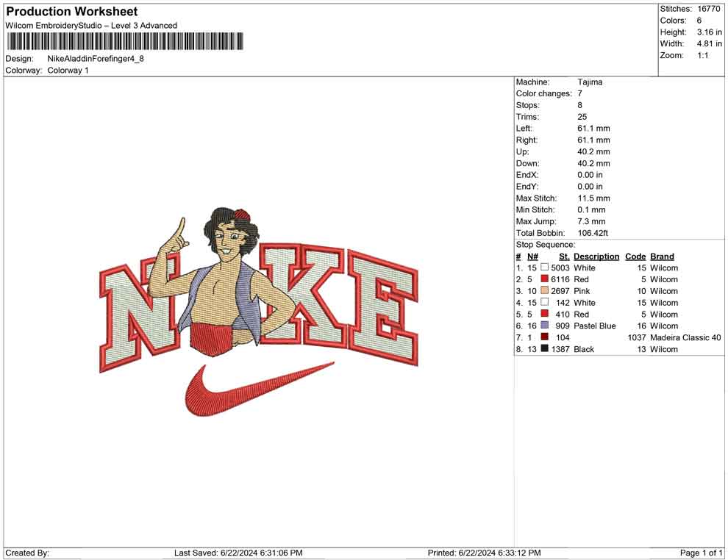This screenshot has height=560, width=728.
Task: Click the 'Code' column header
Action: click(x=635, y=256)
